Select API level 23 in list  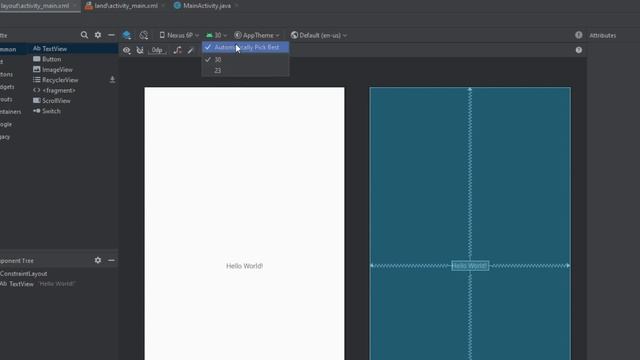pyautogui.click(x=246, y=71)
